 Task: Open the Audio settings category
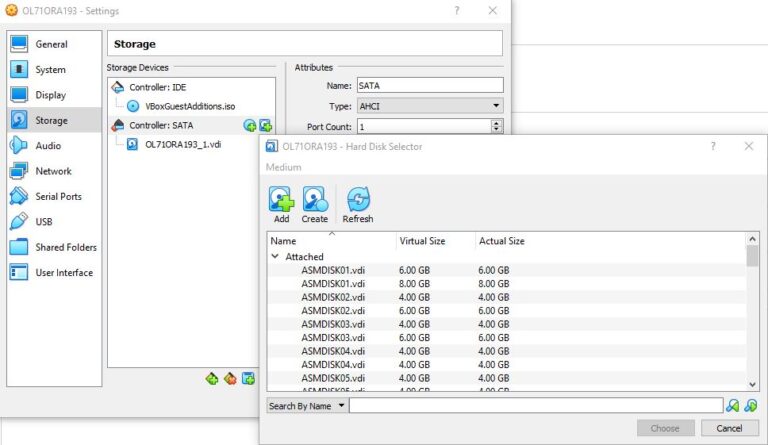coord(54,146)
